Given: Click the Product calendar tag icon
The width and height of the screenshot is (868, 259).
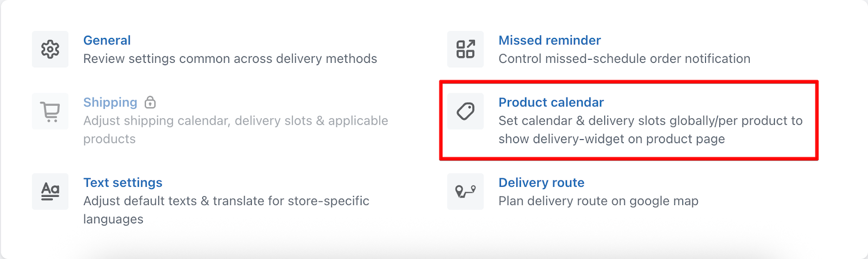Looking at the screenshot, I should 465,111.
